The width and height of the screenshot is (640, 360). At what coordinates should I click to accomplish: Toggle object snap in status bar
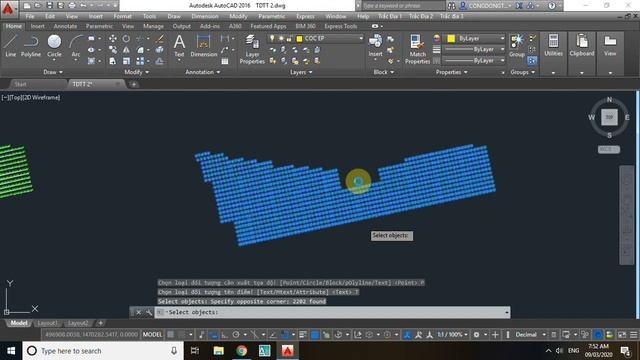286,335
